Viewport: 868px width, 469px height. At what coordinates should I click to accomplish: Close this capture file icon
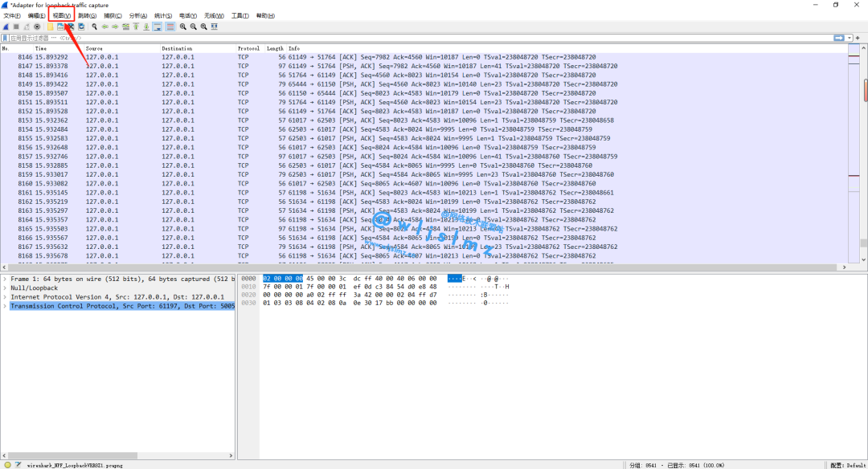71,27
